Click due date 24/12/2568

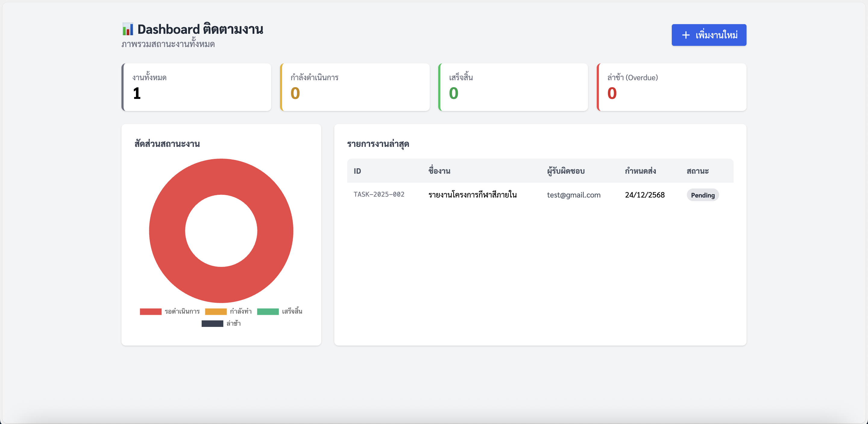tap(645, 195)
